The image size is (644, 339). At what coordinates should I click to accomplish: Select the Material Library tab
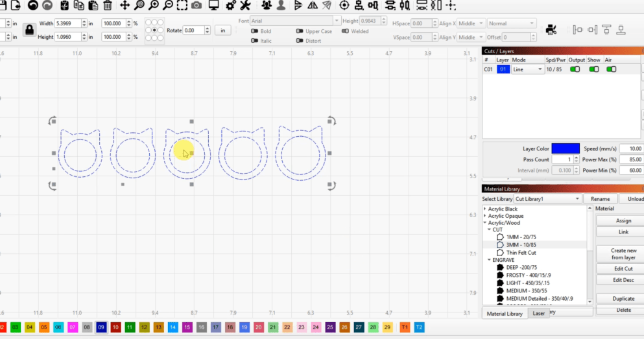click(x=504, y=314)
